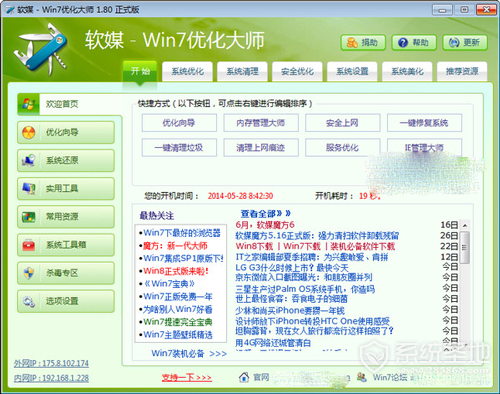Open 选项设置 in the sidebar
The image size is (500, 394).
click(x=66, y=301)
